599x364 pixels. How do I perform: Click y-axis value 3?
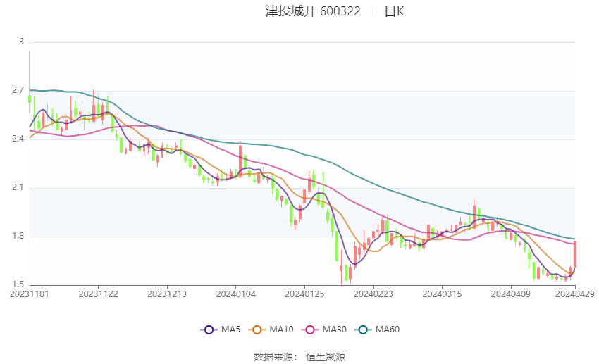pos(21,42)
